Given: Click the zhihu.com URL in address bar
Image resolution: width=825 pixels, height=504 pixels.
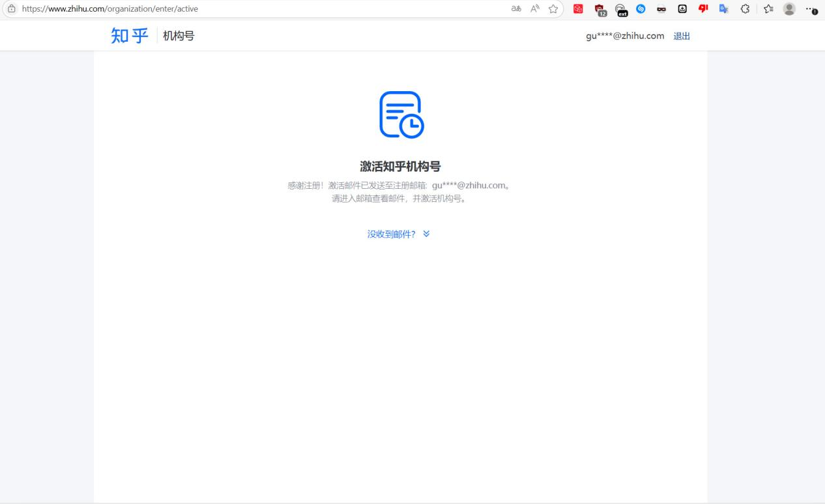Looking at the screenshot, I should [x=110, y=9].
